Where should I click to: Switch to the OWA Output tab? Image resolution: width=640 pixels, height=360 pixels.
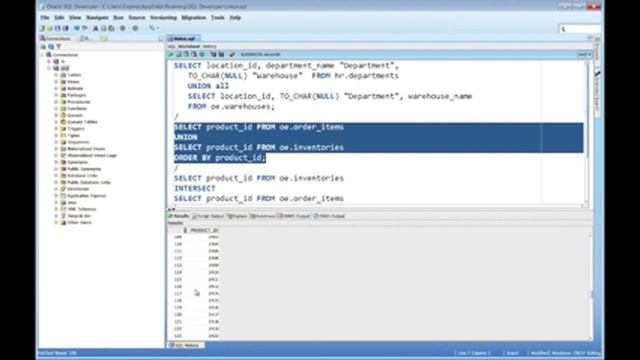point(329,216)
